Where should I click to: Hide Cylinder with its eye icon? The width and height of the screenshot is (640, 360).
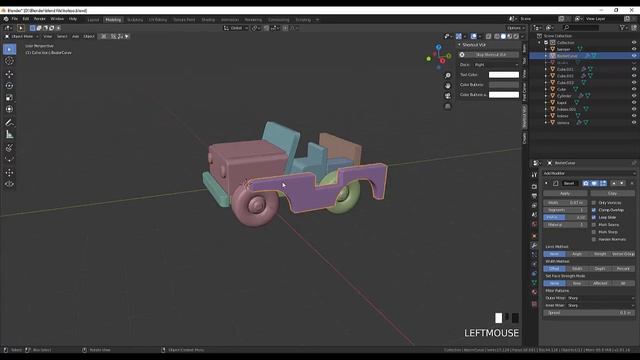pos(634,96)
